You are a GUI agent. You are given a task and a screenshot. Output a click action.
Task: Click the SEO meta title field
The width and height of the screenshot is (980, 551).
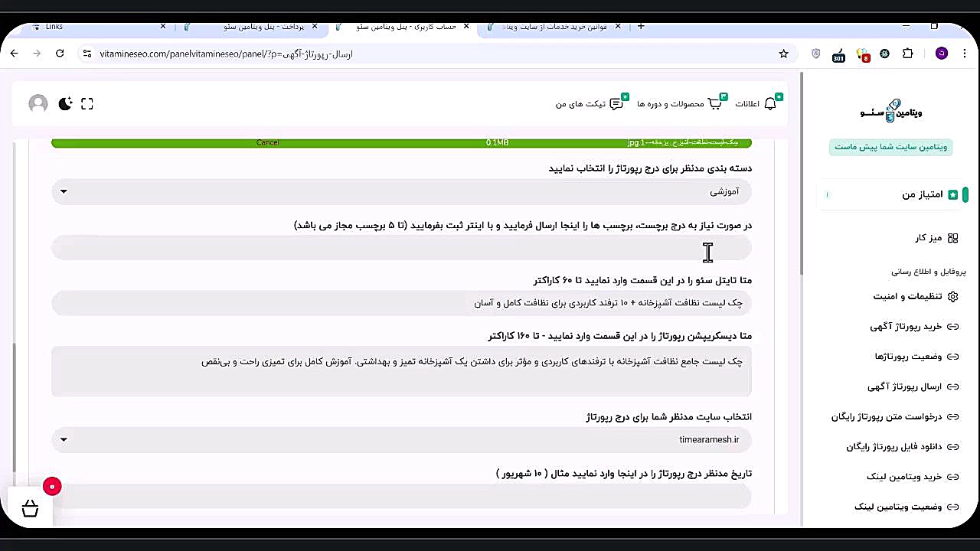[x=401, y=303]
